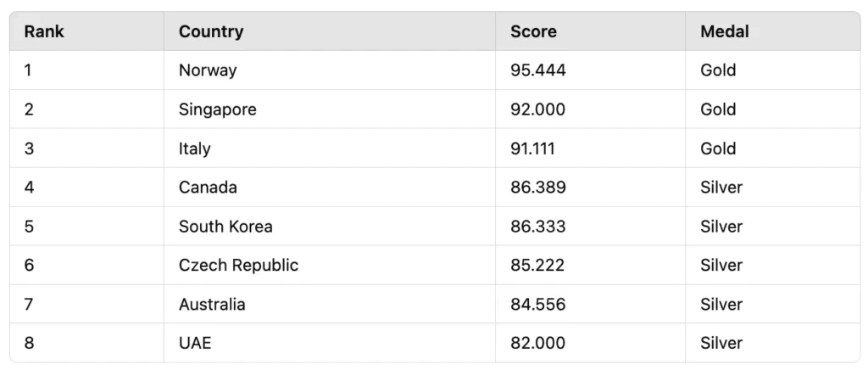Select the Canada country cell
The height and width of the screenshot is (370, 868).
(208, 188)
